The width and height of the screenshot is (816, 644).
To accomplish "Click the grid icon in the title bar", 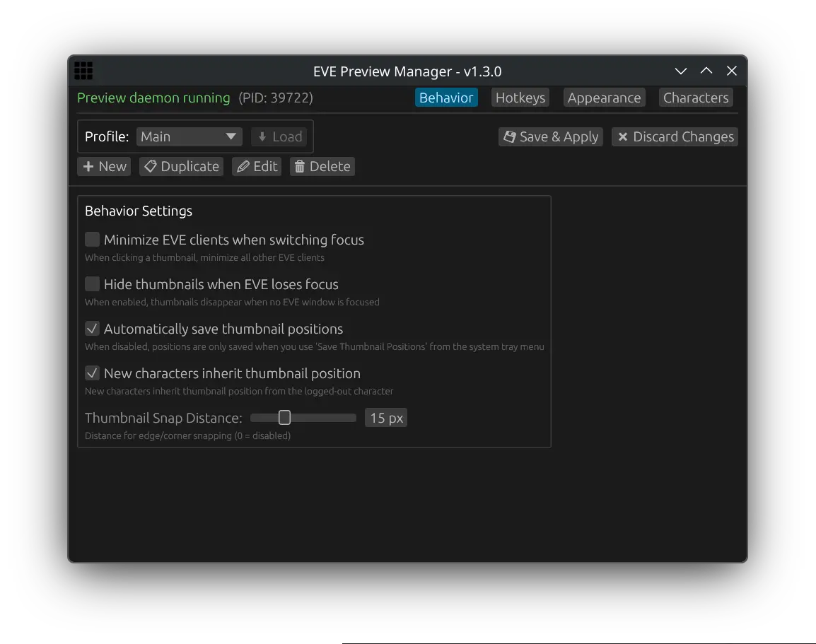I will coord(83,71).
